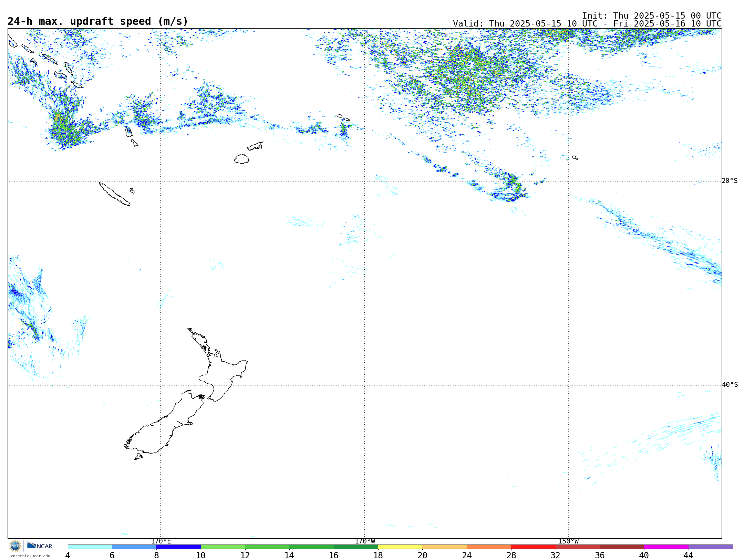Image resolution: width=744 pixels, height=560 pixels.
Task: Click colorbar tick label 40
Action: pyautogui.click(x=644, y=555)
